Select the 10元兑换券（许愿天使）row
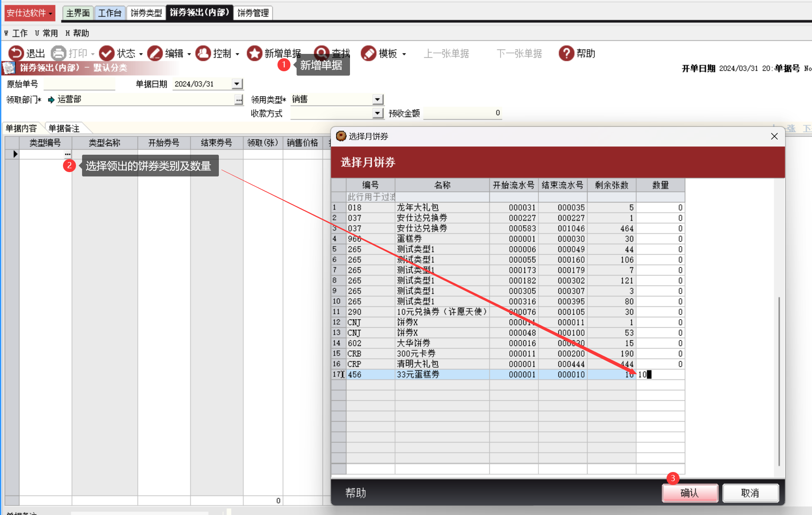This screenshot has width=812, height=515. (508, 312)
